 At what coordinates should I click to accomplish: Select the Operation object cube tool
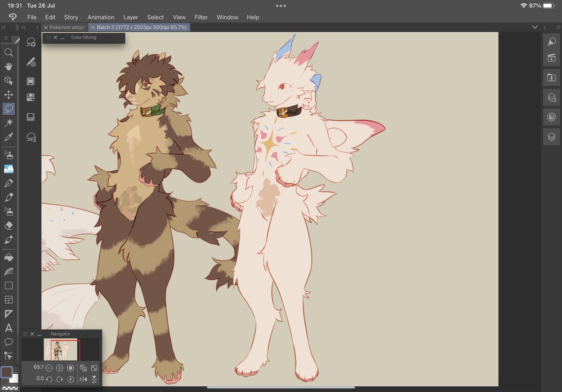(8, 80)
